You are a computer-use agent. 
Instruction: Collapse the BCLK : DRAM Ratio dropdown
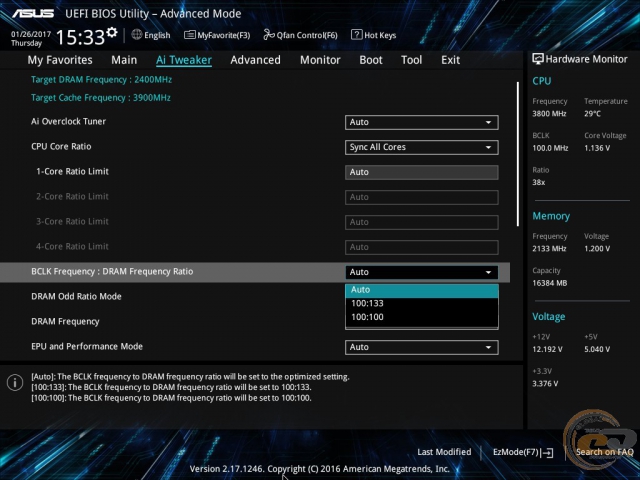pyautogui.click(x=422, y=272)
